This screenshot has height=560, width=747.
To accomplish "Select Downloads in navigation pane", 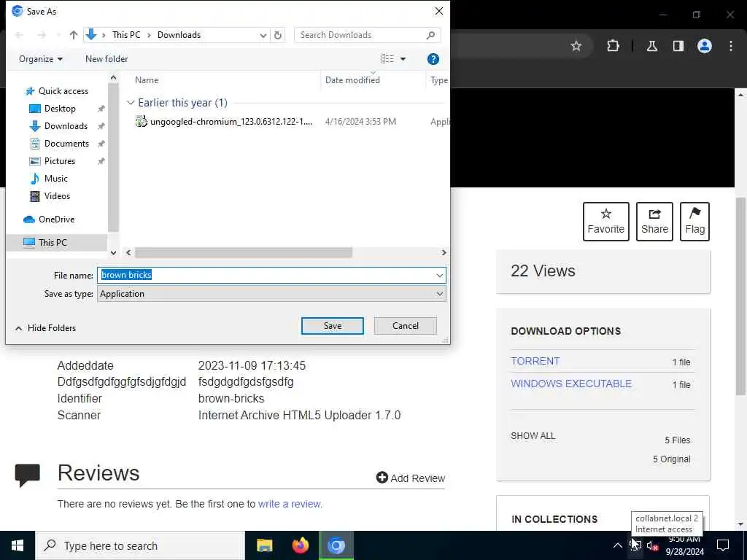I will coord(65,126).
